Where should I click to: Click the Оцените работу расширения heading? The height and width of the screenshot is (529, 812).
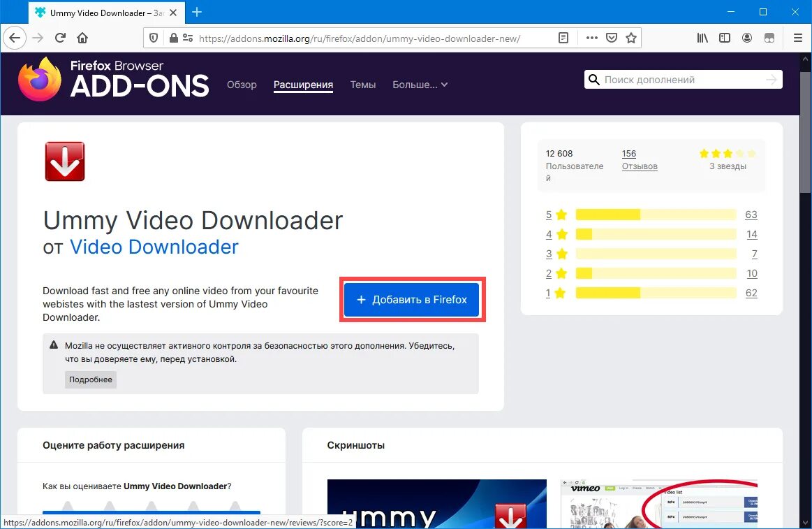(x=113, y=445)
